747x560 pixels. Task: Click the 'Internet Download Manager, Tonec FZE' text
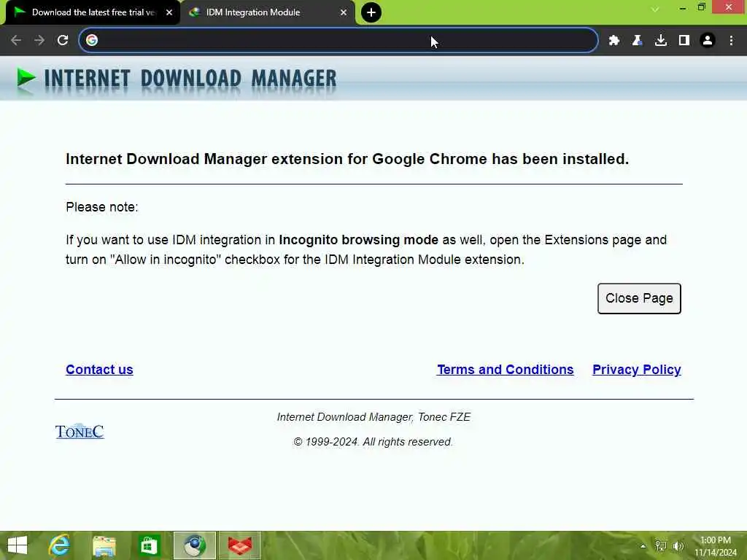(373, 417)
